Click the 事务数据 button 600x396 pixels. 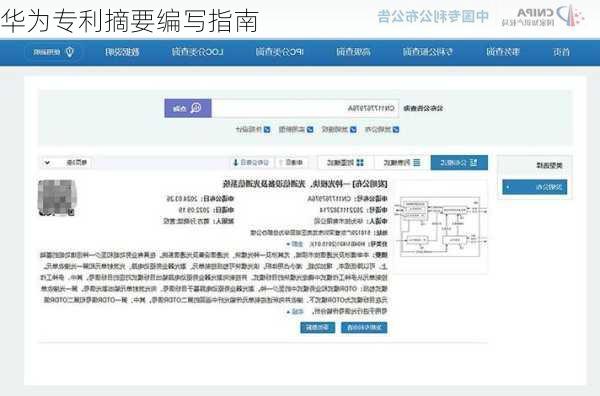(x=318, y=328)
